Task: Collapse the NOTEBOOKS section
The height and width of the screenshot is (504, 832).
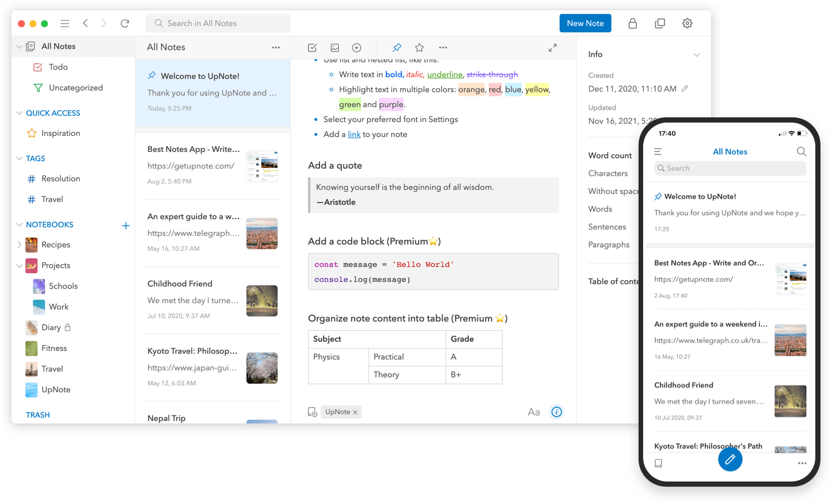Action: coord(20,225)
